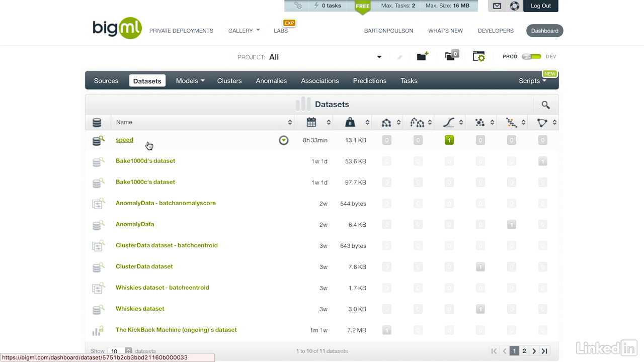
Task: Click the green logistic regression count badge
Action: point(449,140)
